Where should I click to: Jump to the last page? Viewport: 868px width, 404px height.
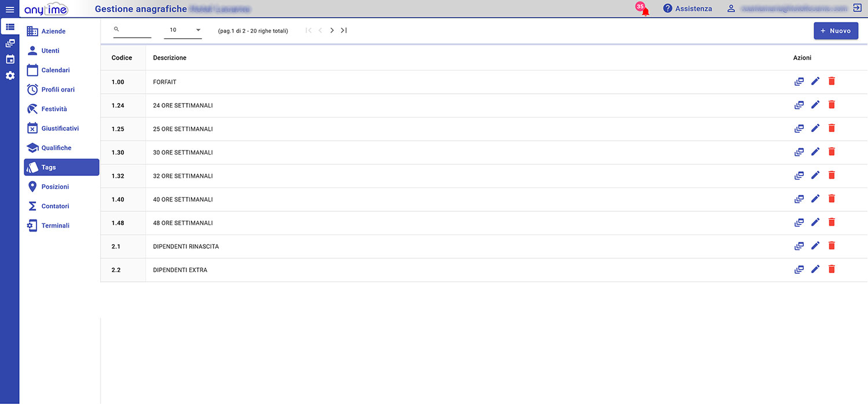tap(344, 30)
